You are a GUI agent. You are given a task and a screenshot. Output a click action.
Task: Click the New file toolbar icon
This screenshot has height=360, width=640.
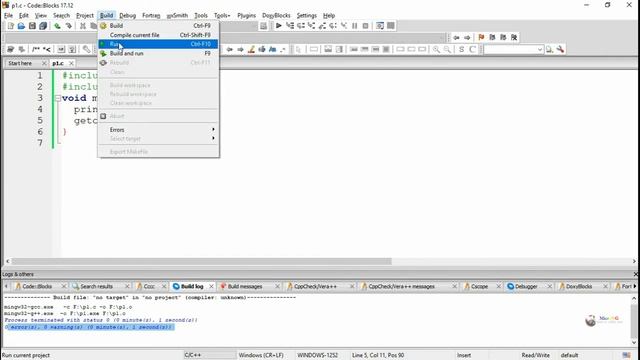tap(11, 26)
